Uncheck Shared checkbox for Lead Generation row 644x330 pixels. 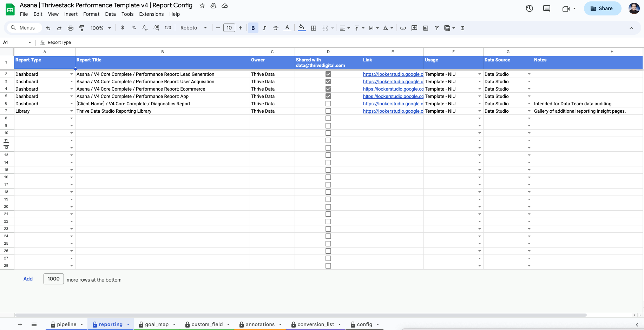click(x=328, y=74)
